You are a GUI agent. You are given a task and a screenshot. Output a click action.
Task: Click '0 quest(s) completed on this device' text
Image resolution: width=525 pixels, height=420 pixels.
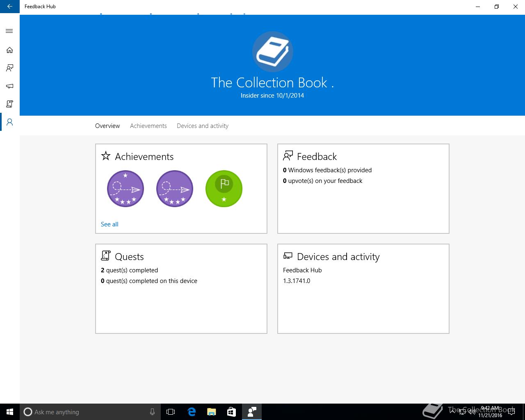point(149,281)
